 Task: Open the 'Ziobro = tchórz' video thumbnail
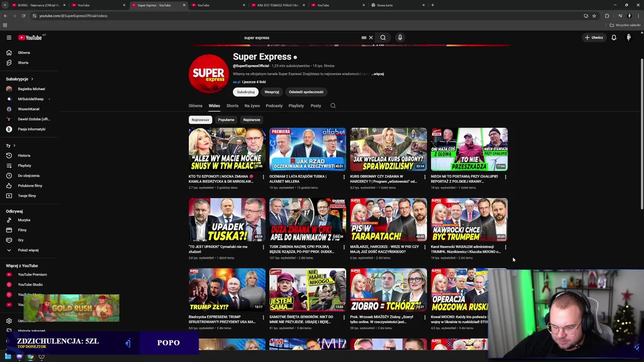[388, 290]
